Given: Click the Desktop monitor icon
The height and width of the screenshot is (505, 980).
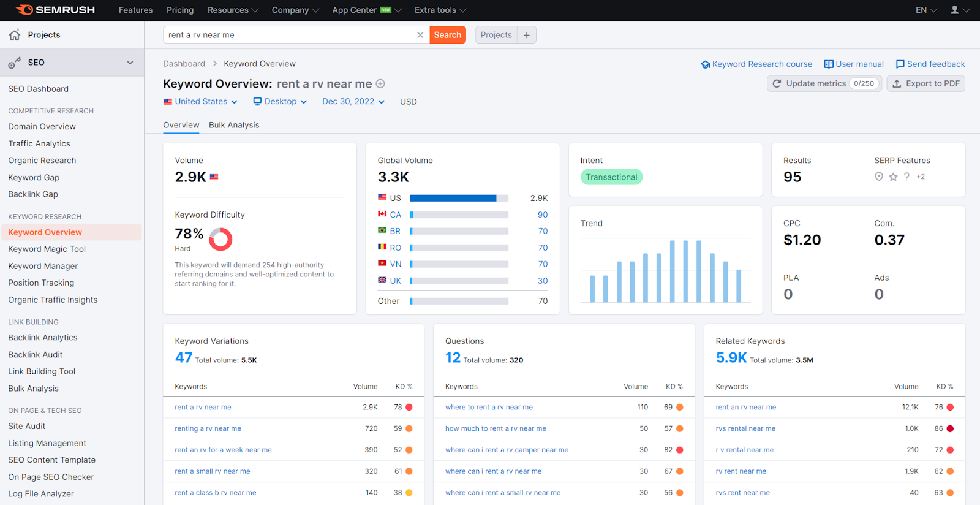Looking at the screenshot, I should [x=257, y=102].
